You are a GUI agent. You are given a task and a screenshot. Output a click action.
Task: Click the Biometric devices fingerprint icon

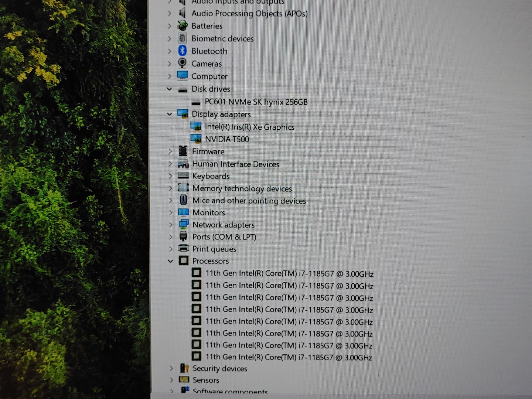pos(182,38)
